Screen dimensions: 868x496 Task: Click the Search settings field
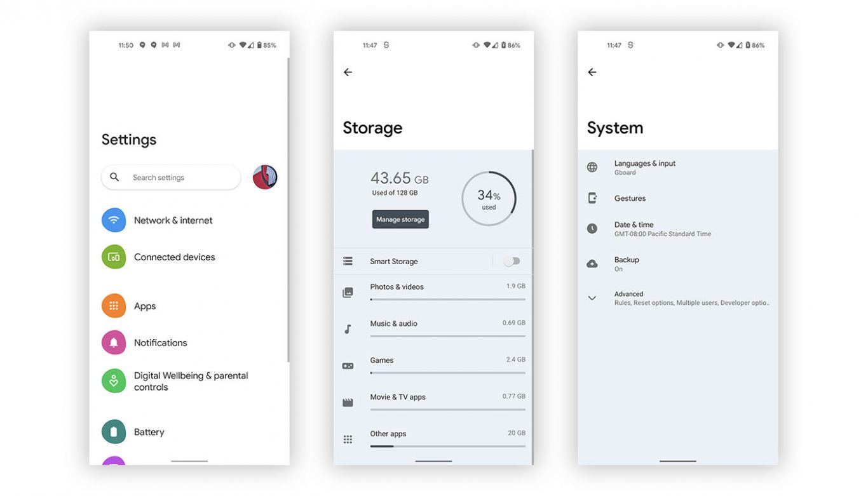(171, 177)
